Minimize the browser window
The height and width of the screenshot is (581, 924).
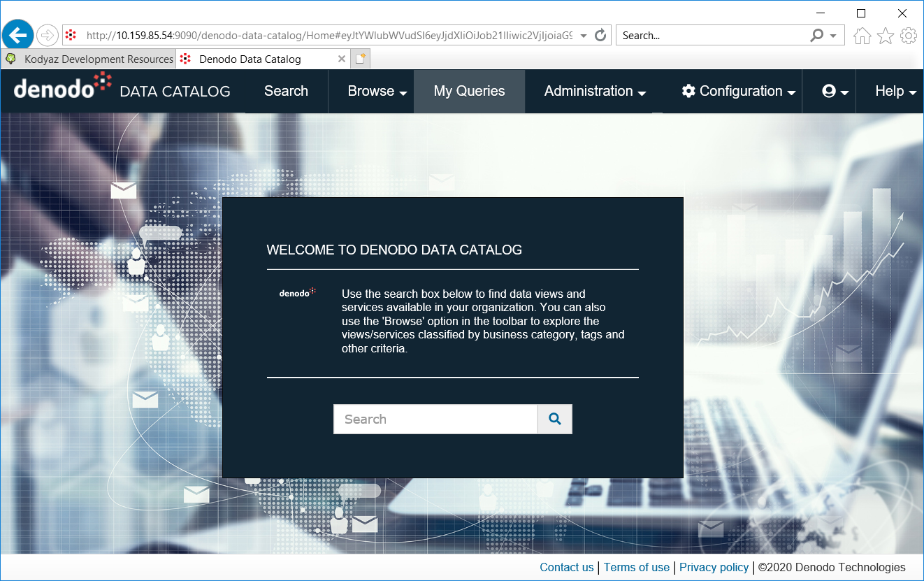click(821, 13)
